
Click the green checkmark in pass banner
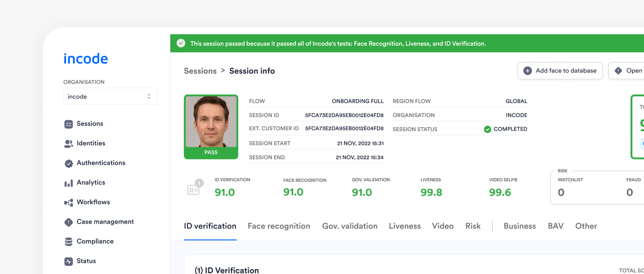[x=181, y=44]
